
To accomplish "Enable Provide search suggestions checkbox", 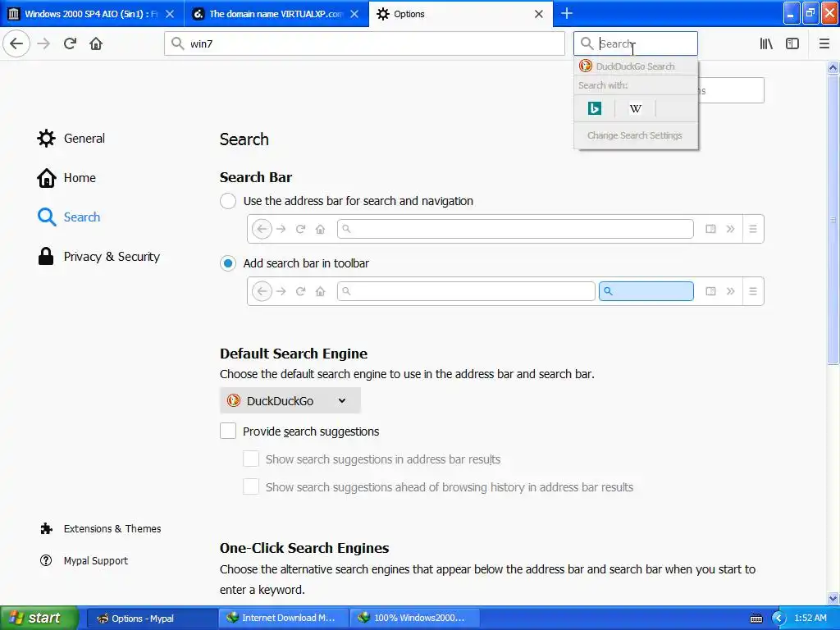I will coord(228,431).
